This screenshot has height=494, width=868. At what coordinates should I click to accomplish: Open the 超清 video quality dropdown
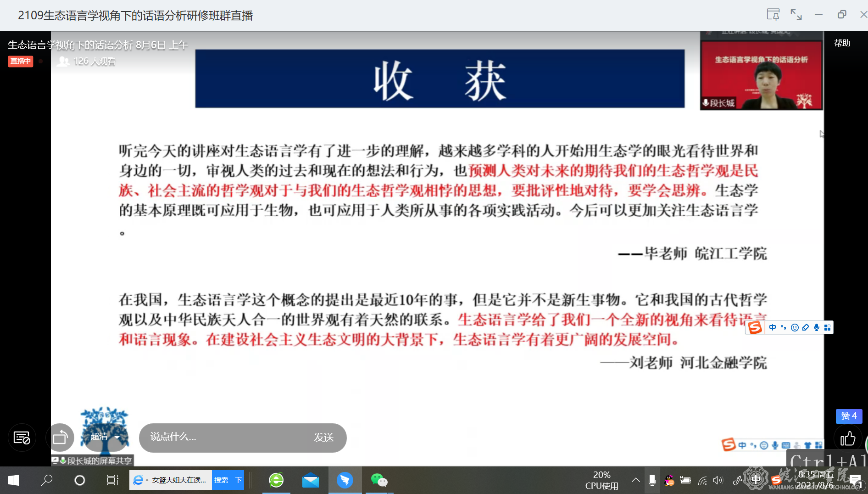(105, 437)
